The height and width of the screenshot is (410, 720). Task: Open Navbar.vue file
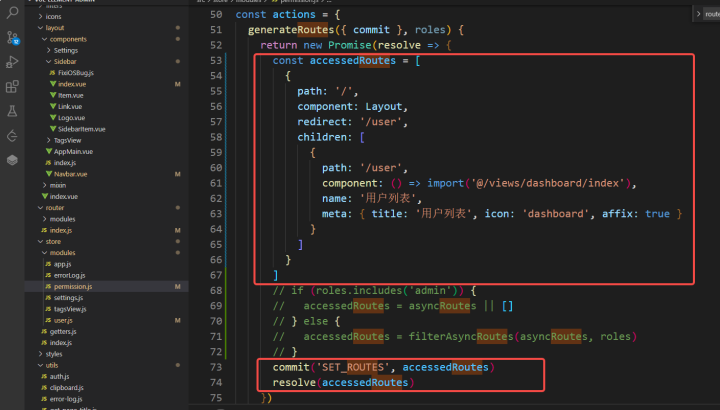70,174
